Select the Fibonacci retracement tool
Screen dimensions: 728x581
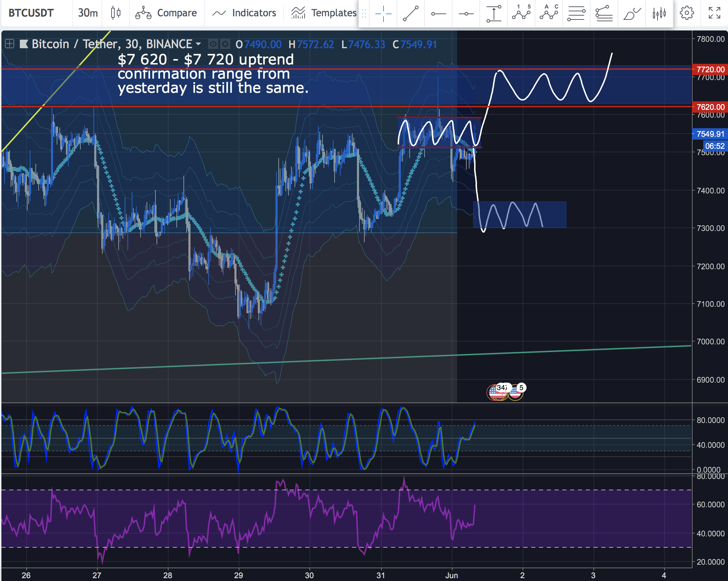coord(576,13)
